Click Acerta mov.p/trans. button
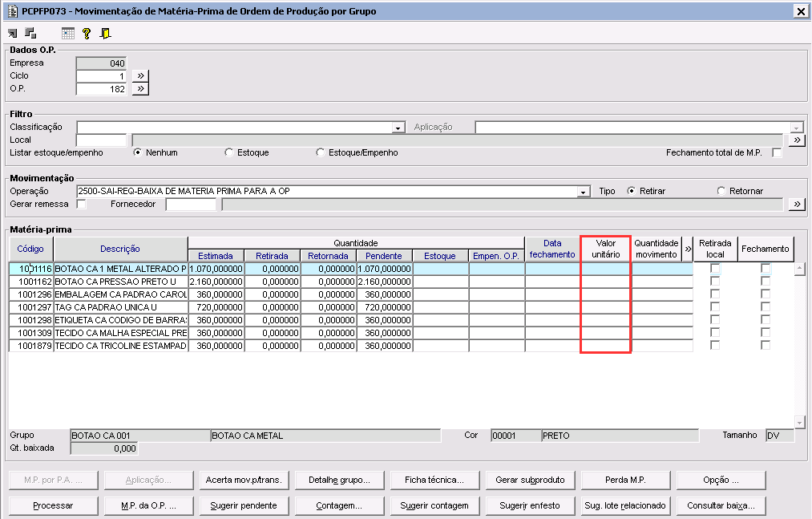The image size is (812, 519). pyautogui.click(x=244, y=480)
